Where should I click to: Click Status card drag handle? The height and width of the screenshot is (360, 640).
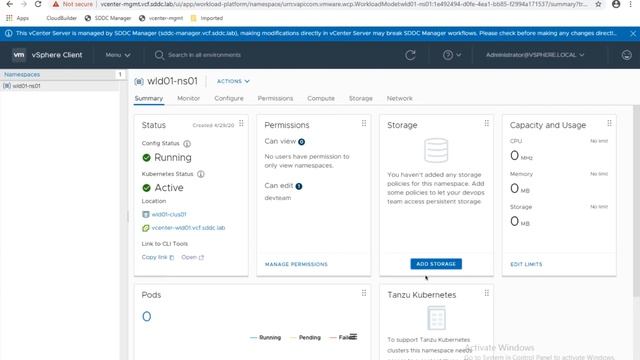tap(241, 123)
